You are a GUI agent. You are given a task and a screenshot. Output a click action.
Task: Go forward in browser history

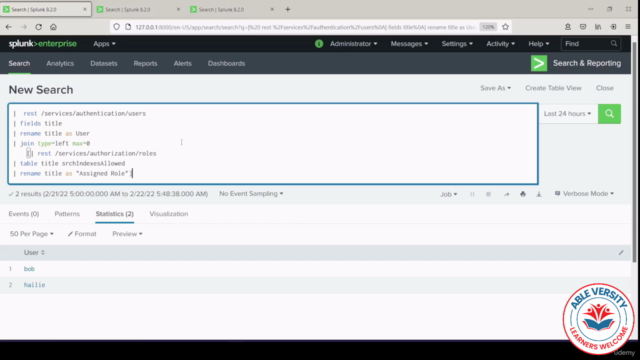click(24, 27)
